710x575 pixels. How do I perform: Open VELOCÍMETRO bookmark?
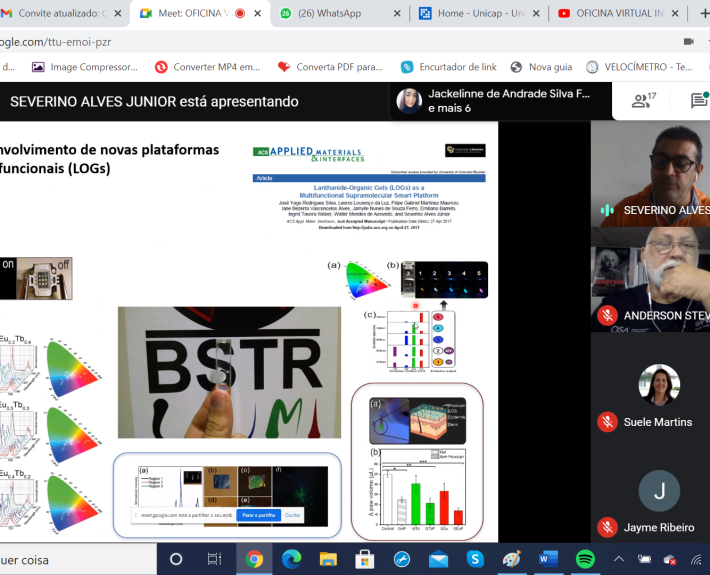639,67
